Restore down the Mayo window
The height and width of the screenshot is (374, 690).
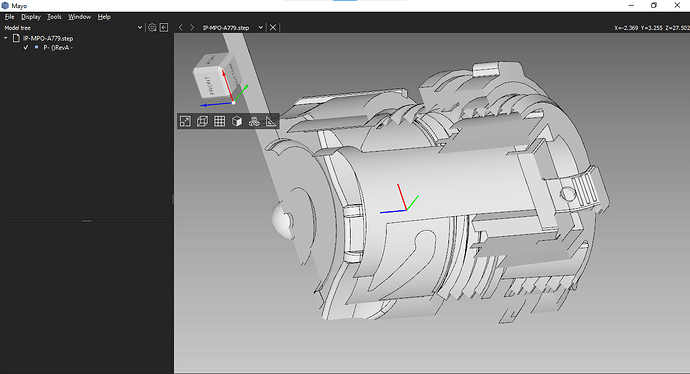pyautogui.click(x=654, y=6)
